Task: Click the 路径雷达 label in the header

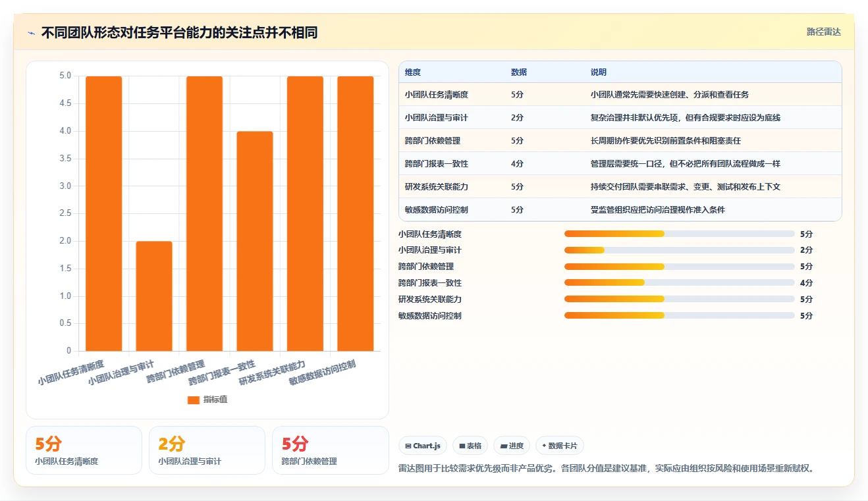Action: point(824,32)
